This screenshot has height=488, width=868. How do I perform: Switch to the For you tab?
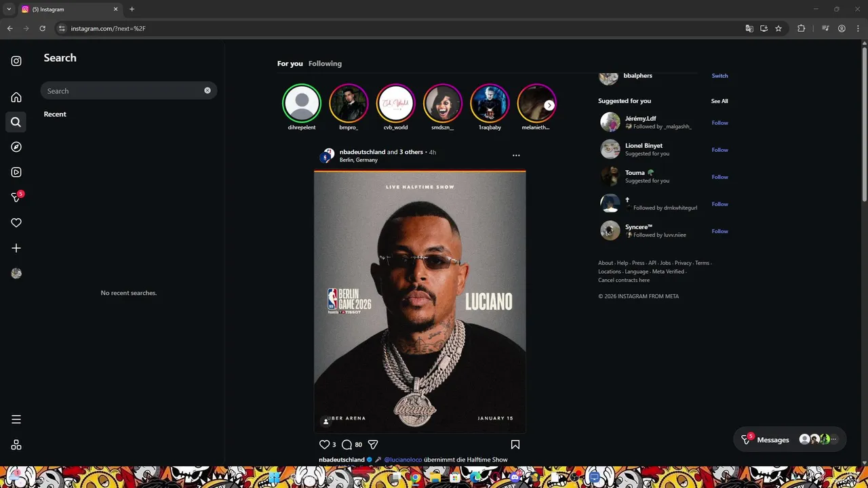coord(290,64)
